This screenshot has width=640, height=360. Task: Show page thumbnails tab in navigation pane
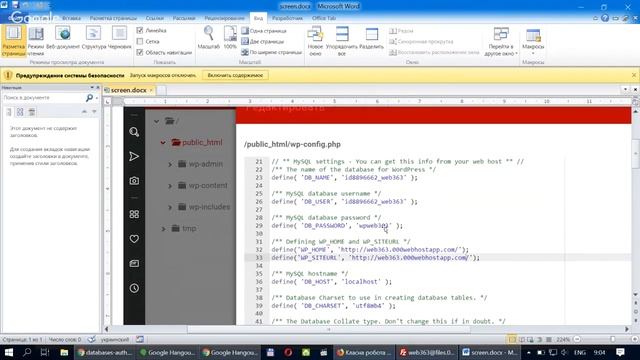pyautogui.click(x=20, y=112)
